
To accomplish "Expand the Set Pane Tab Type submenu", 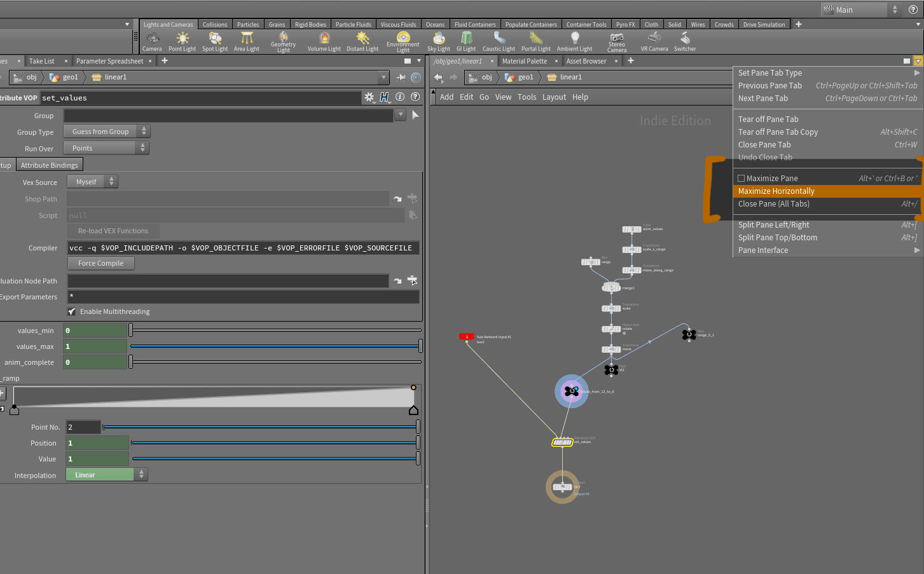I will pyautogui.click(x=828, y=73).
